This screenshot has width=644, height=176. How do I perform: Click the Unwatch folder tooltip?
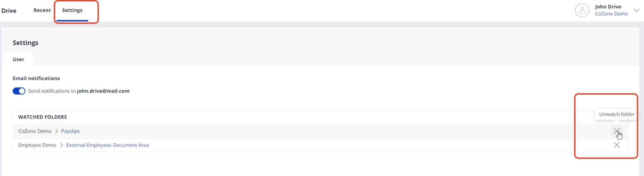(x=616, y=114)
